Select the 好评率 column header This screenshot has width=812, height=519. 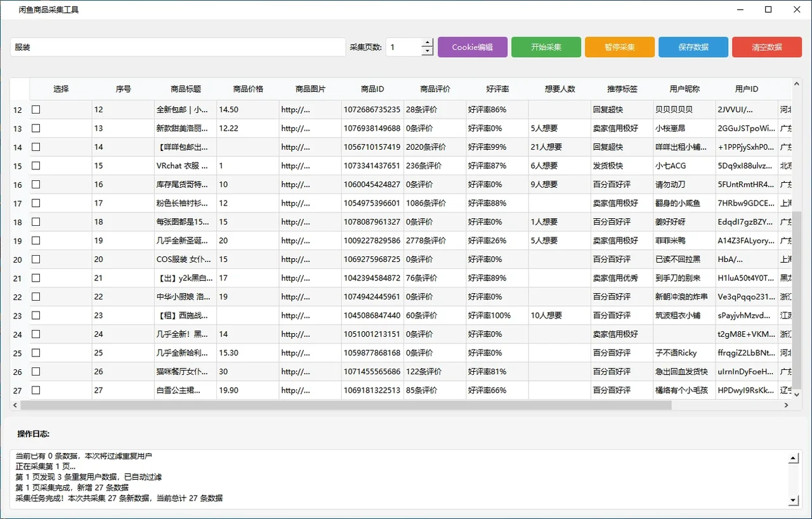497,89
